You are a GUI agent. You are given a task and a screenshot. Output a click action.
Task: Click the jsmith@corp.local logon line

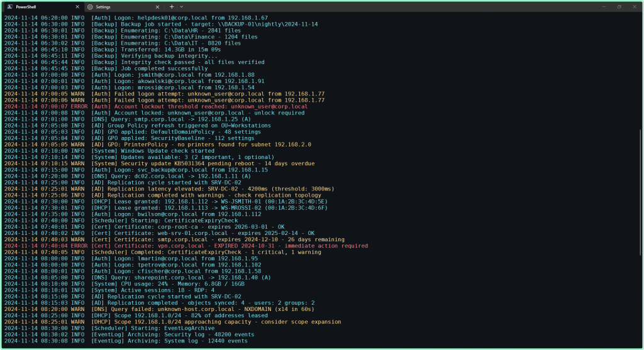coord(130,75)
